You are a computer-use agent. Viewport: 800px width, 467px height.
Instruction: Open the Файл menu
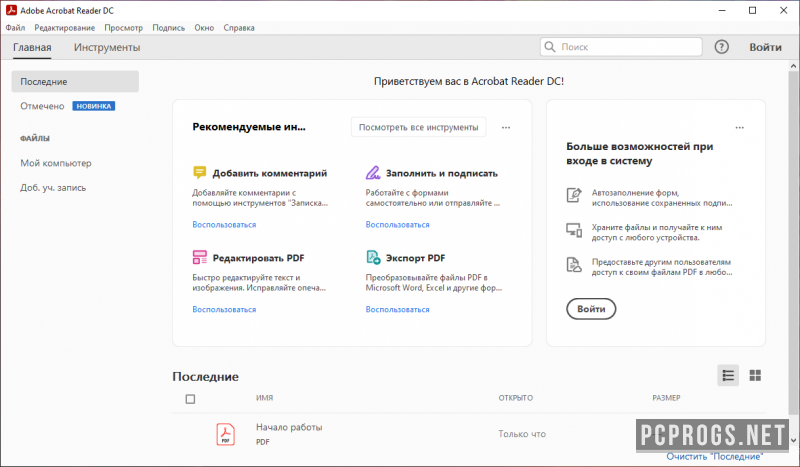coord(15,28)
